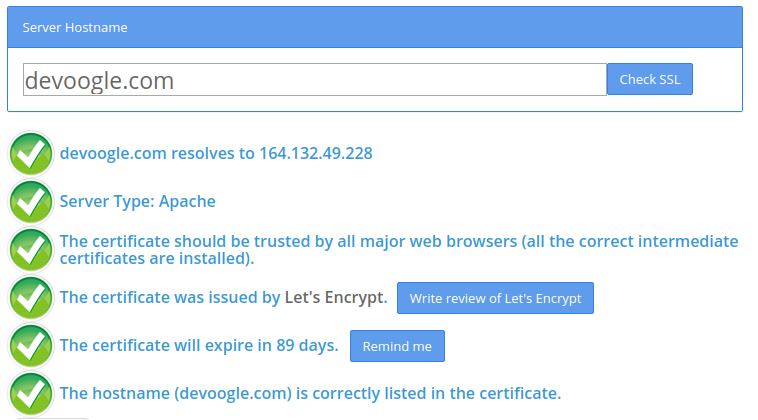Viewport: 758px width, 420px height.
Task: Click the 'Server Type: Apache' text
Action: (x=137, y=201)
